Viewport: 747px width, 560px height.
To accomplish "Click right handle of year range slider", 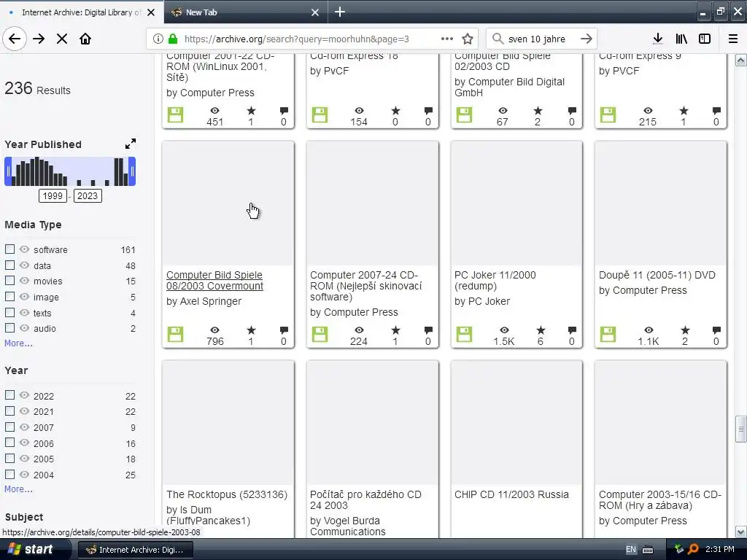I will point(132,171).
